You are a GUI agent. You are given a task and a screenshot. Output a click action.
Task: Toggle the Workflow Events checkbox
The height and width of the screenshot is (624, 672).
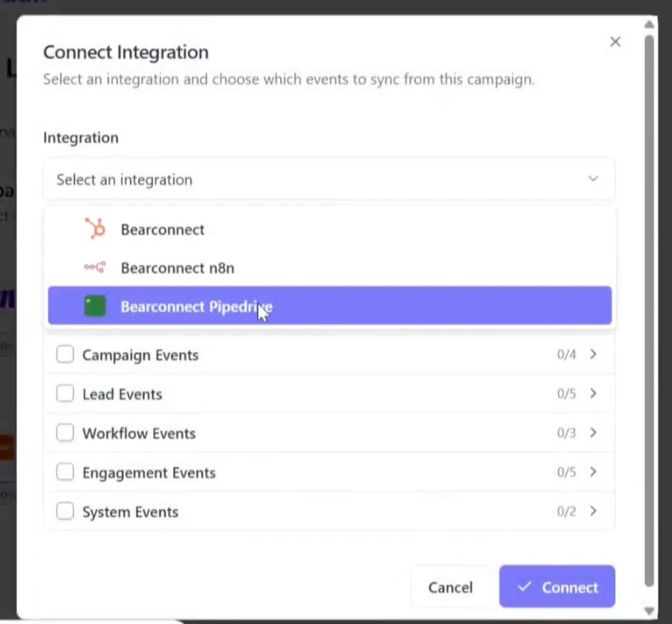pyautogui.click(x=65, y=433)
